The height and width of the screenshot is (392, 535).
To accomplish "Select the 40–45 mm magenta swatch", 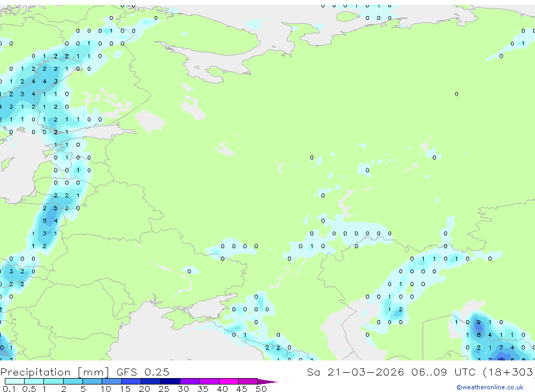I will tap(228, 381).
